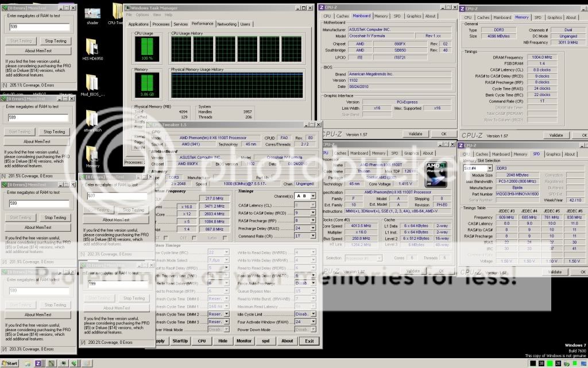Click the purple Z taskbar icon
The width and height of the screenshot is (588, 368).
tap(39, 363)
